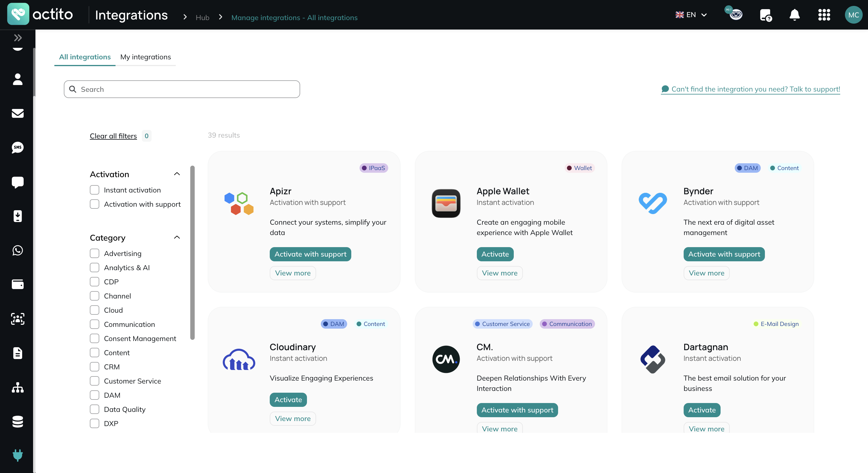Open the help chat question icon

(765, 15)
